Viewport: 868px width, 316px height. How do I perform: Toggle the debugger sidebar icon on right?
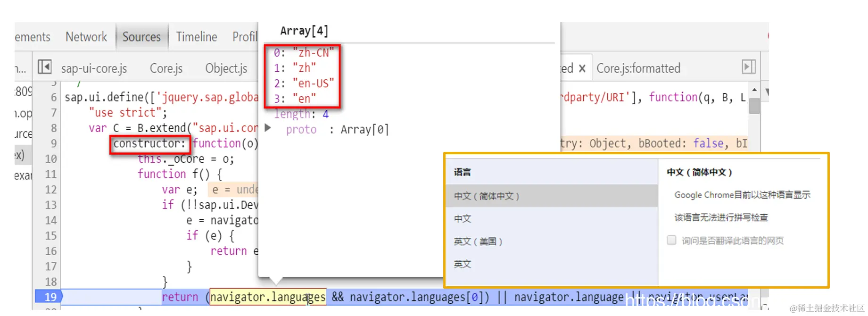749,67
